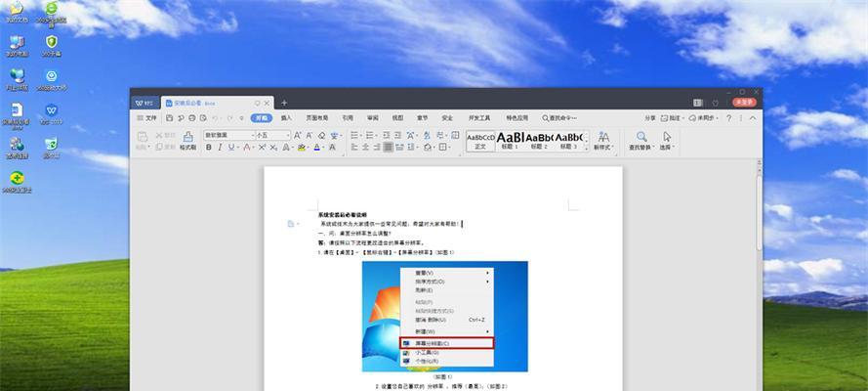Click the center align icon
Screen dimensions: 868x391
(365, 148)
